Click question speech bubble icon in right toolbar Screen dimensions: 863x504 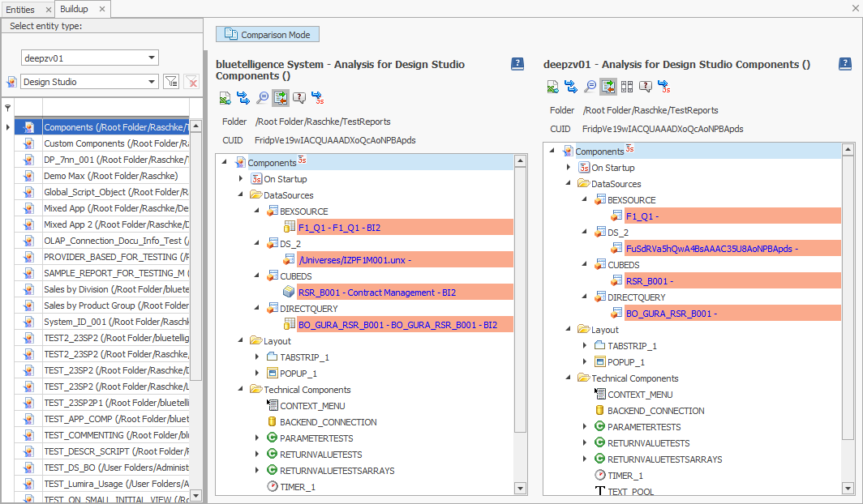click(x=646, y=87)
